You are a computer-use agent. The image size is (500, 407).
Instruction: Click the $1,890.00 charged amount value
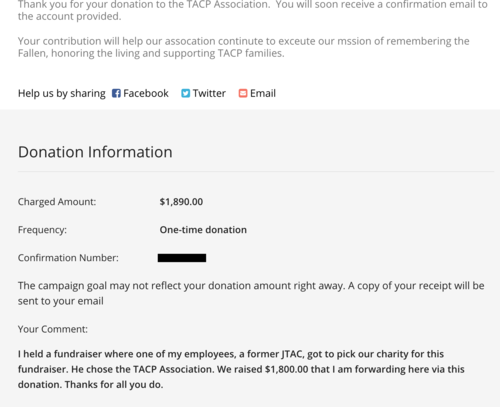181,202
